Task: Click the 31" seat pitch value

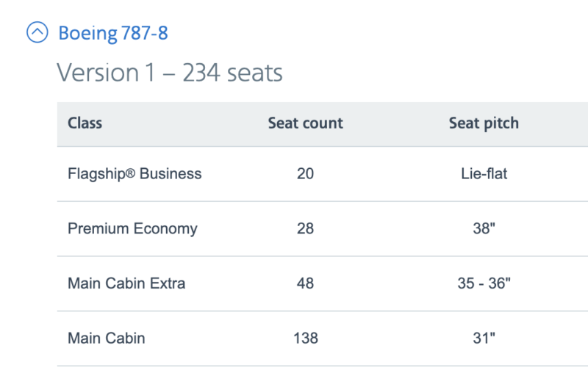Action: (x=484, y=338)
